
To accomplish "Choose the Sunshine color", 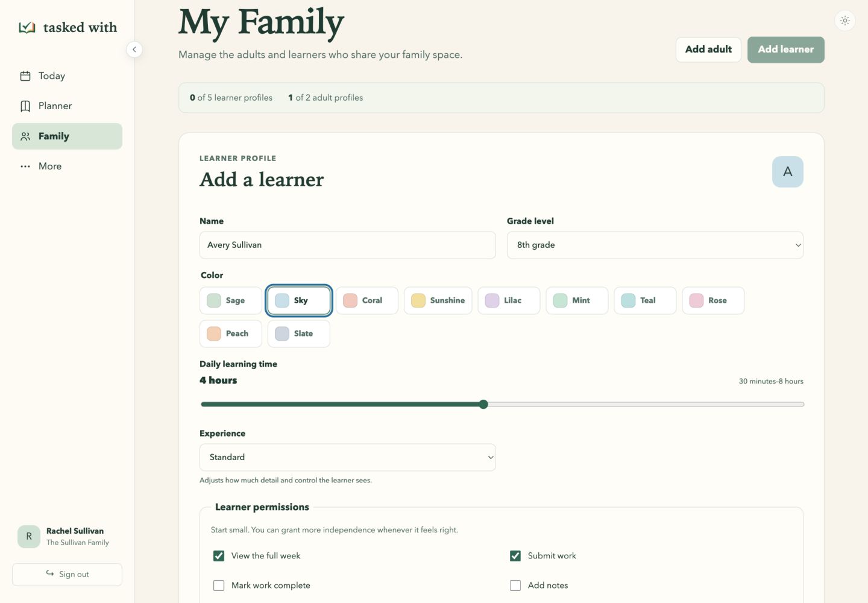I will click(x=438, y=300).
